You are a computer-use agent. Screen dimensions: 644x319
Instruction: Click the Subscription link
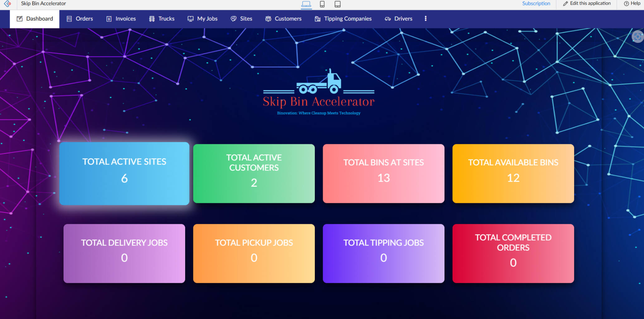(536, 3)
